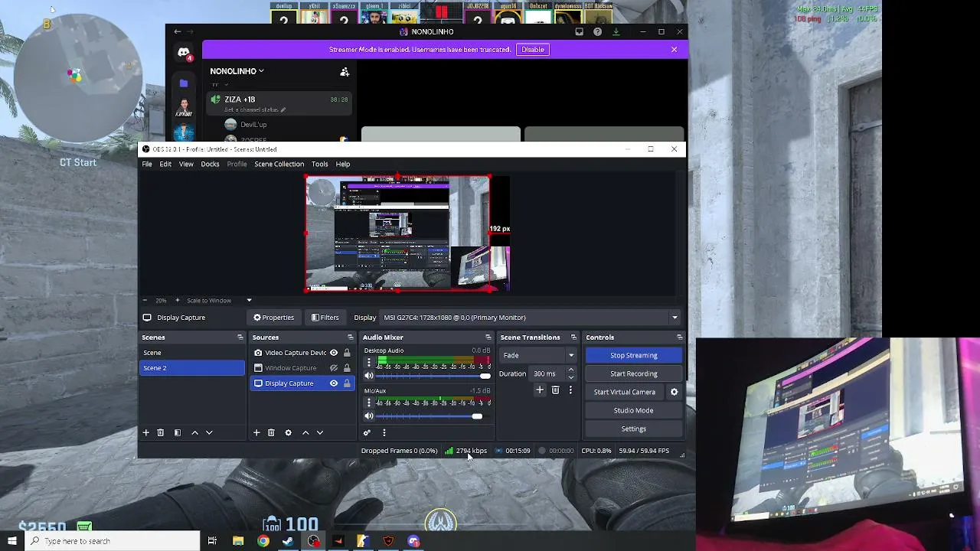The image size is (980, 551).
Task: Mute Desktop Audio speaker icon
Action: click(368, 376)
